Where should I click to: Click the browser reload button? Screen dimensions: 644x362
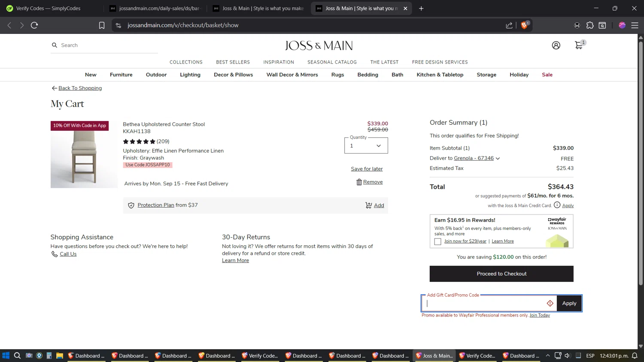coord(34,25)
